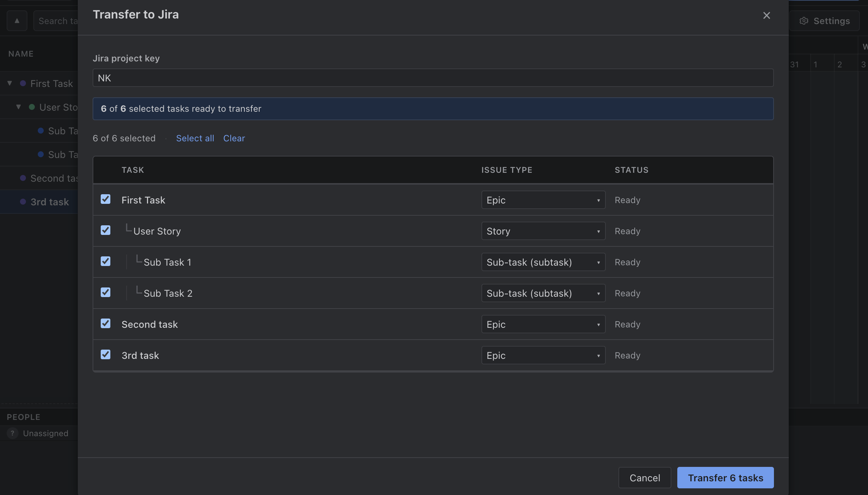Click the Unassigned question mark avatar

click(x=13, y=433)
